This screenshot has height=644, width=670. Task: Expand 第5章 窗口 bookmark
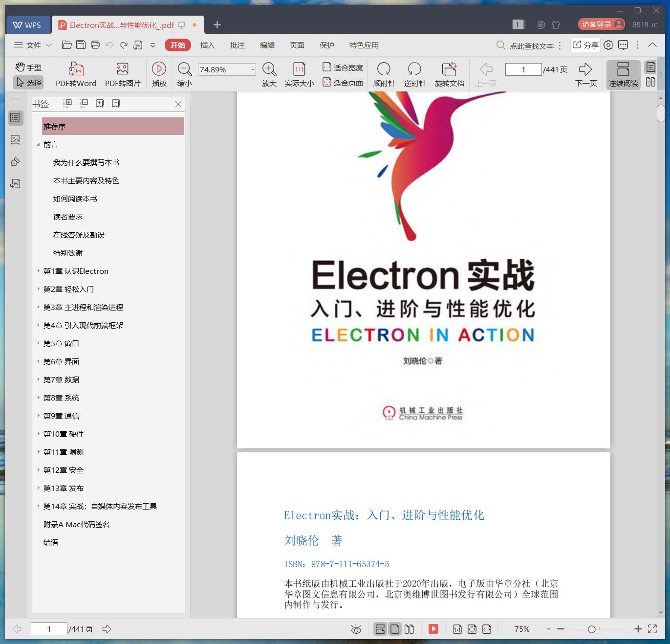38,343
